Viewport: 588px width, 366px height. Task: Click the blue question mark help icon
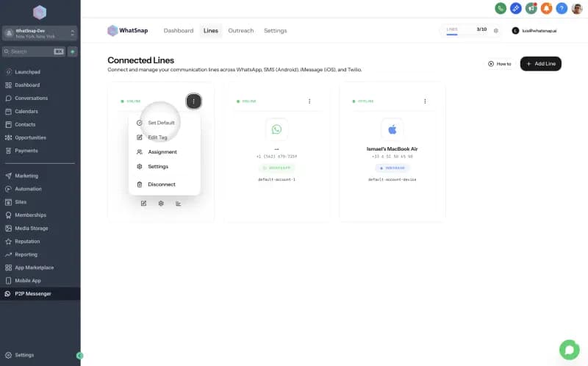(562, 8)
